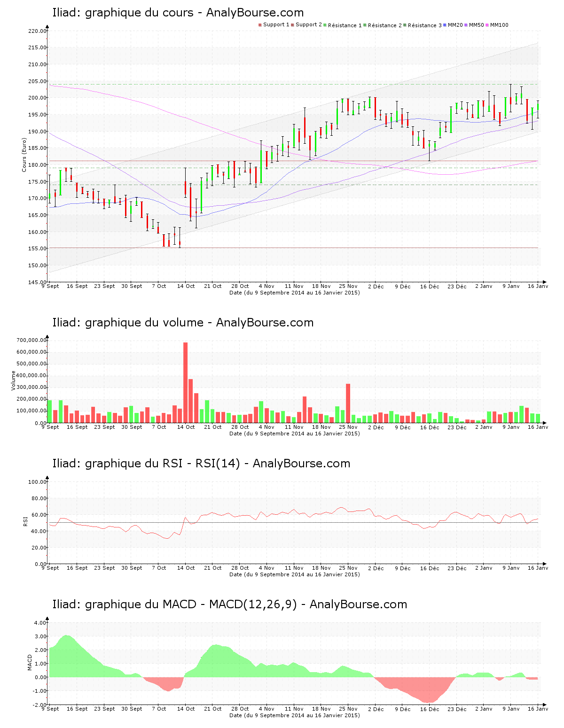Click '4 Nov' date under the volume chart
The width and height of the screenshot is (564, 728).
tap(266, 427)
